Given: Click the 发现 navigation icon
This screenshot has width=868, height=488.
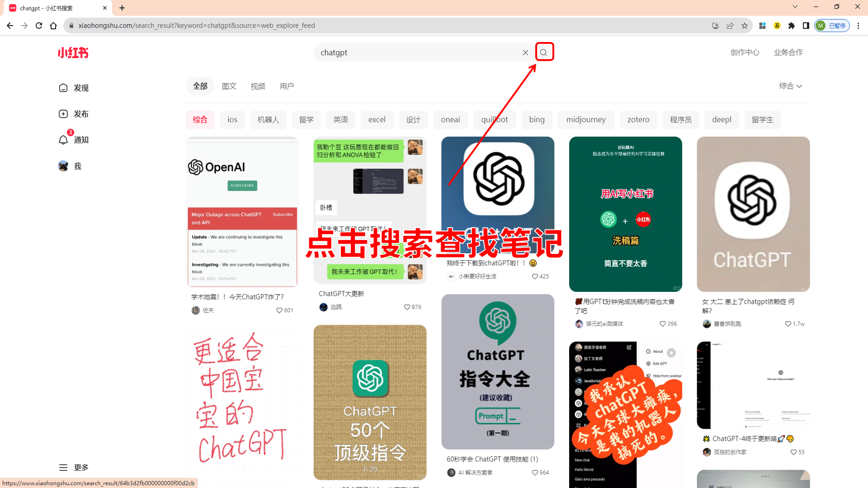Looking at the screenshot, I should coord(64,88).
